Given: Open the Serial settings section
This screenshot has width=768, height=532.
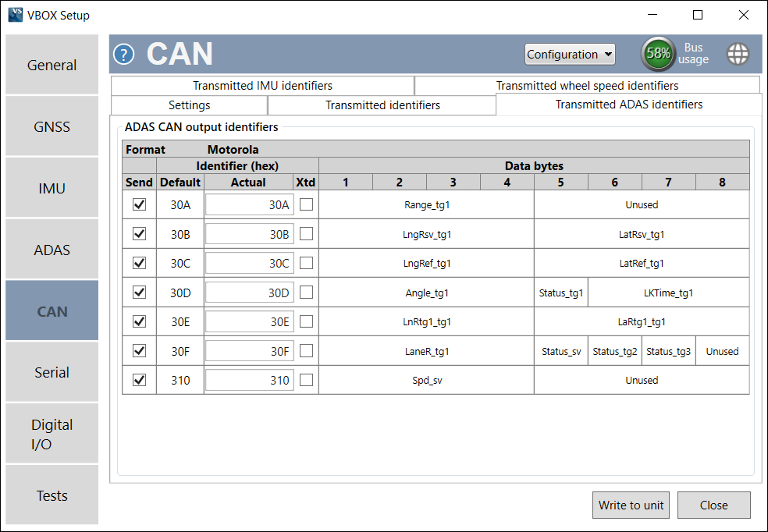Looking at the screenshot, I should point(52,372).
